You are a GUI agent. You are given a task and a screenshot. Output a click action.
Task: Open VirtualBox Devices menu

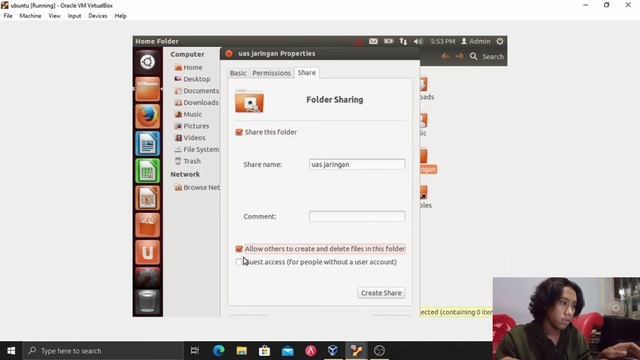tap(98, 16)
